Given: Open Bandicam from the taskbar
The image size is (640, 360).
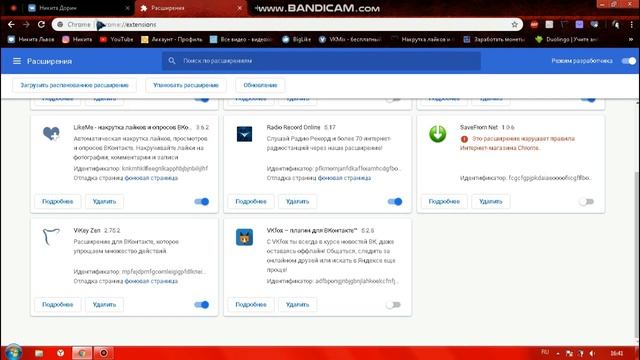Looking at the screenshot, I should 104,353.
